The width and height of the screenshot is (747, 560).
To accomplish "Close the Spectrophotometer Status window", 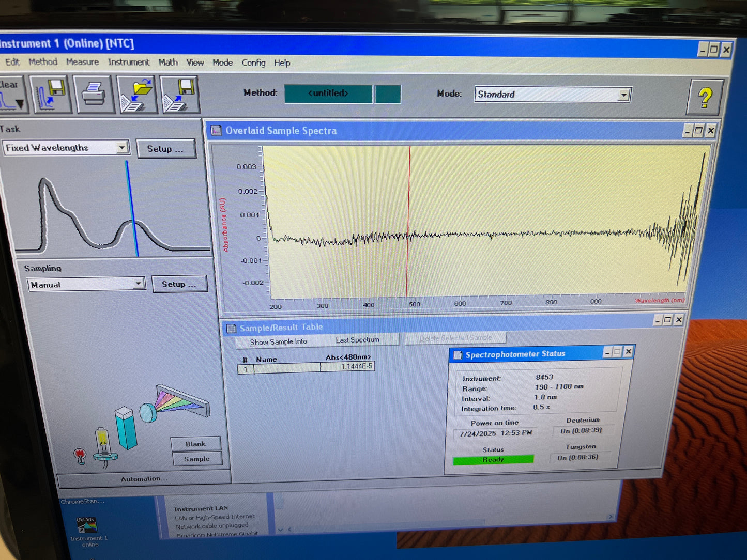I will 628,352.
